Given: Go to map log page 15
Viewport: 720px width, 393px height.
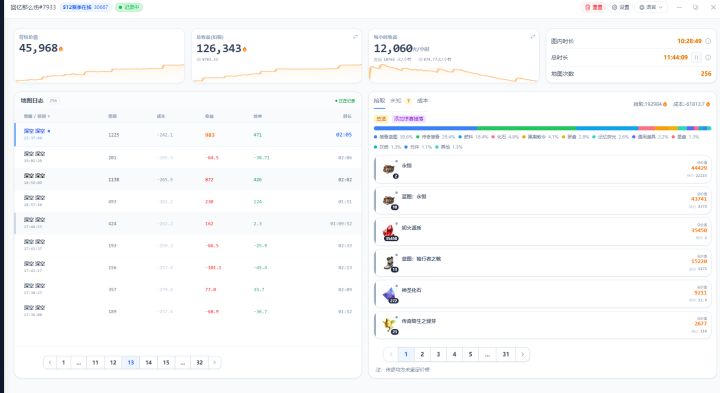Looking at the screenshot, I should (x=166, y=362).
